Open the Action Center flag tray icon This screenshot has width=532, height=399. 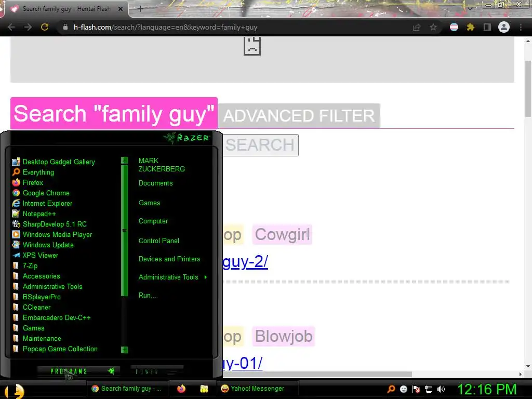coord(416,389)
